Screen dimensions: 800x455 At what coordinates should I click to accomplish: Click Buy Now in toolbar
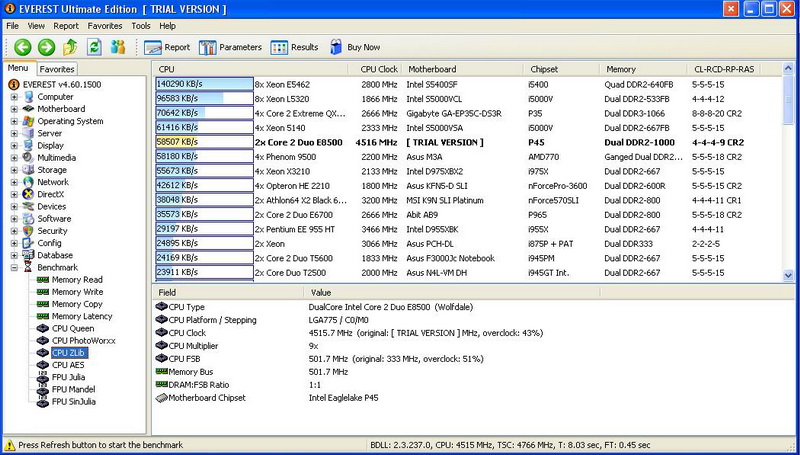point(355,47)
